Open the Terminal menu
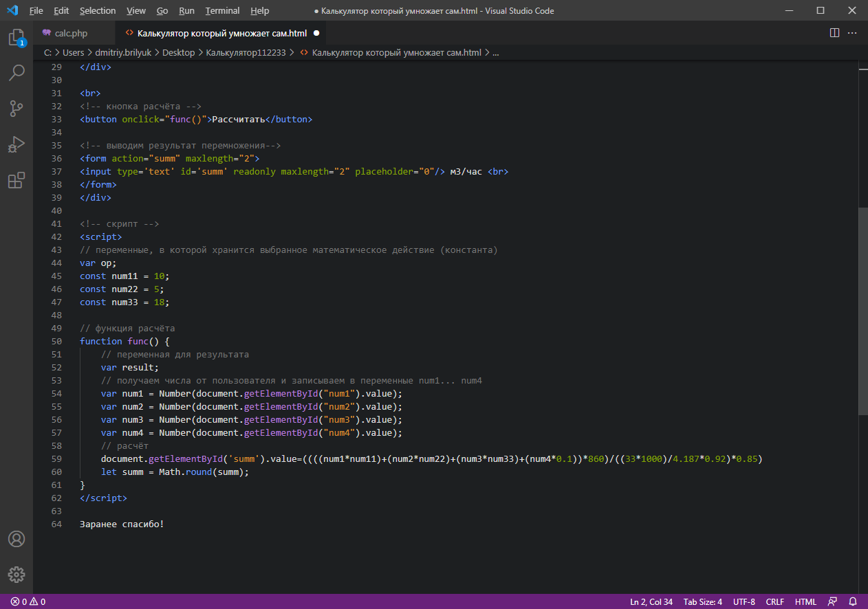This screenshot has height=609, width=868. click(x=223, y=10)
